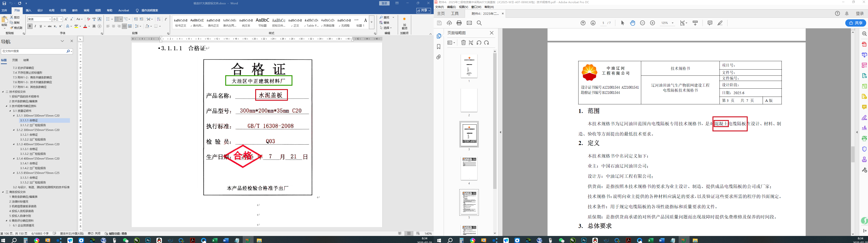Open the 编辑(E) menu in Acrobat
Screen dimensions: 868x243
[x=451, y=7]
